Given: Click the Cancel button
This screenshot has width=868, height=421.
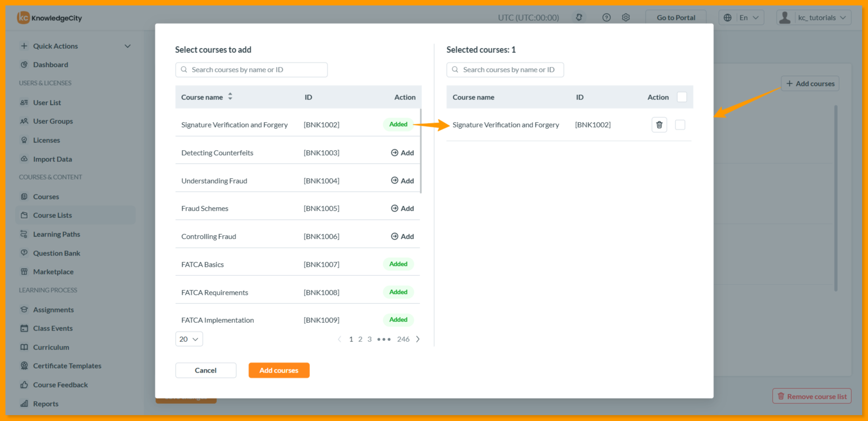Looking at the screenshot, I should point(206,370).
